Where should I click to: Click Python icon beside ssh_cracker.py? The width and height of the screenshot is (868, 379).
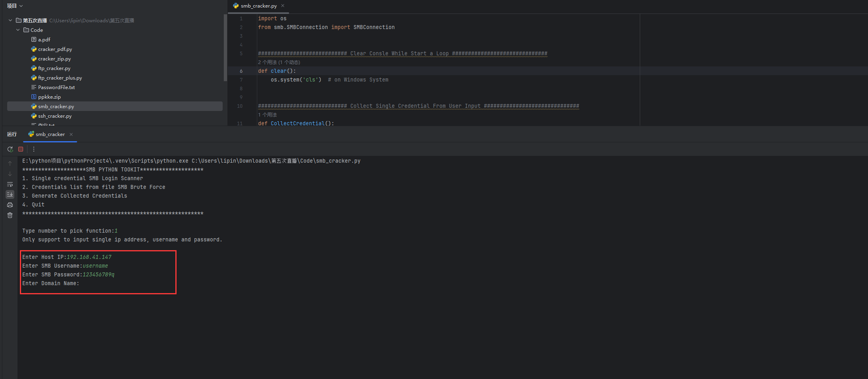pyautogui.click(x=34, y=116)
